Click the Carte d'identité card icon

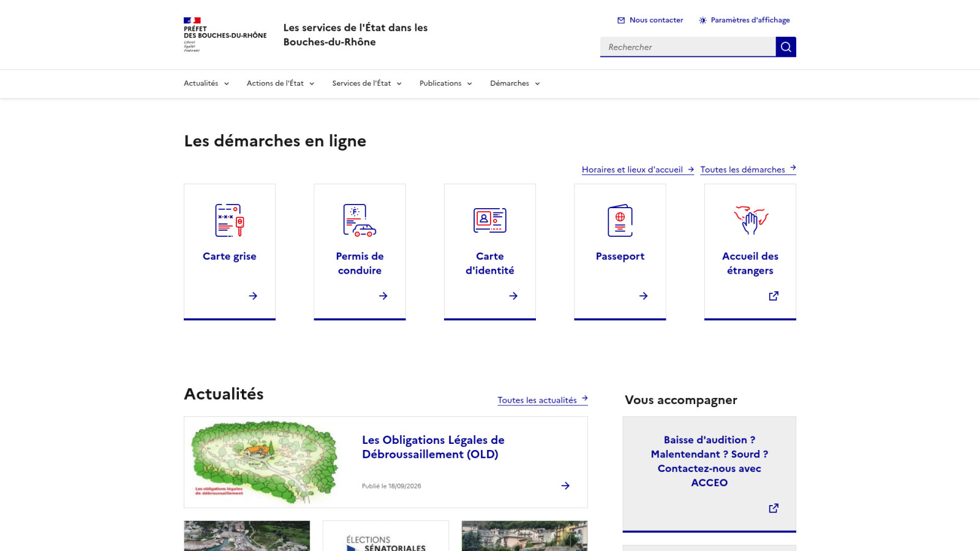[490, 220]
